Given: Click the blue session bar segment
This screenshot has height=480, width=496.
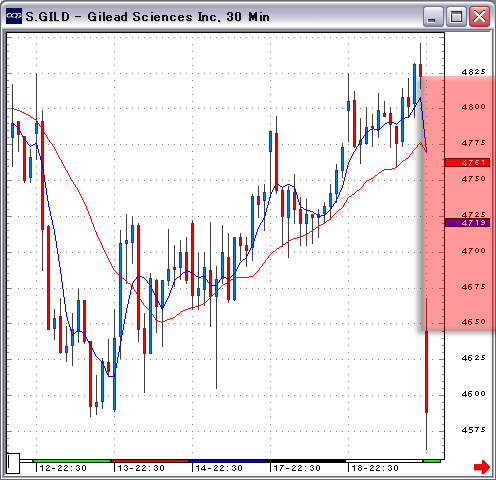Looking at the screenshot, I should [x=228, y=461].
